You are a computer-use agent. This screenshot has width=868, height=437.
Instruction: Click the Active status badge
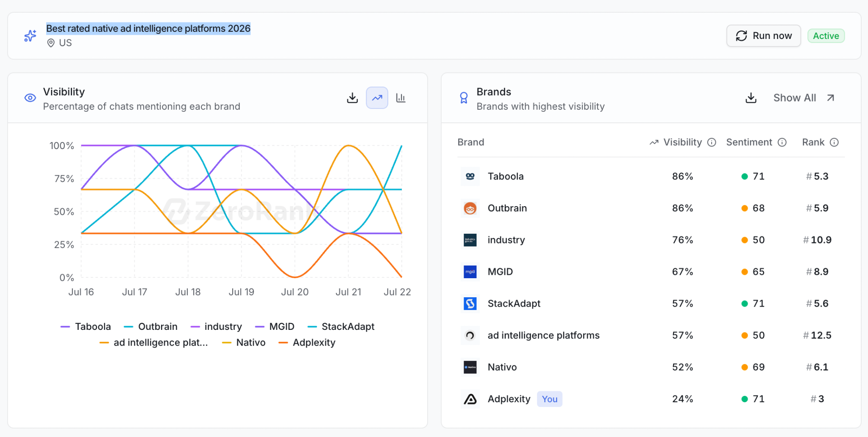pyautogui.click(x=826, y=36)
